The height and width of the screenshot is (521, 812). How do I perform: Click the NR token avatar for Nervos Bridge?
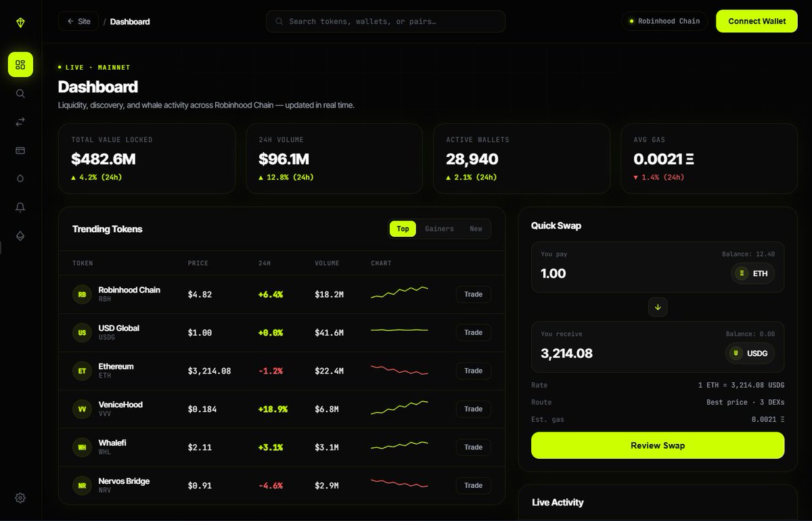pos(82,485)
